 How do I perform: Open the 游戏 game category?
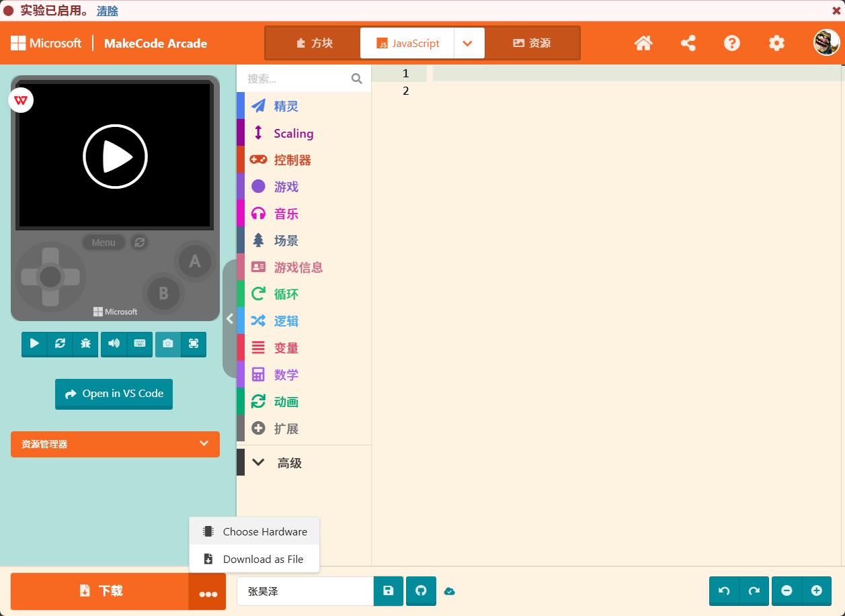(304, 187)
